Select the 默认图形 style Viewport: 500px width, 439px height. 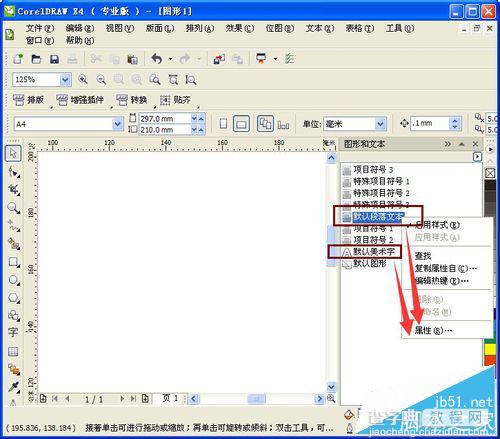tap(365, 263)
